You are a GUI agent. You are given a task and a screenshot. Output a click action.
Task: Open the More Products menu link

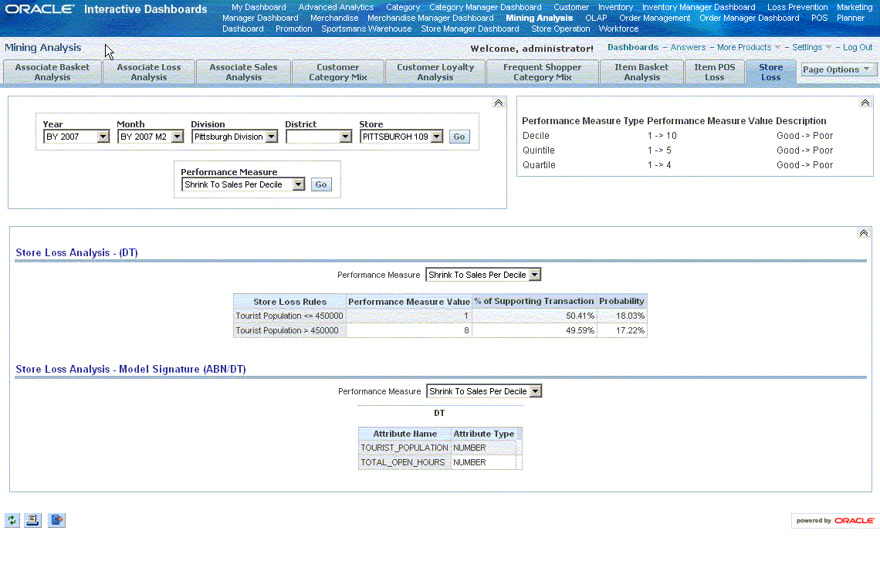point(744,47)
